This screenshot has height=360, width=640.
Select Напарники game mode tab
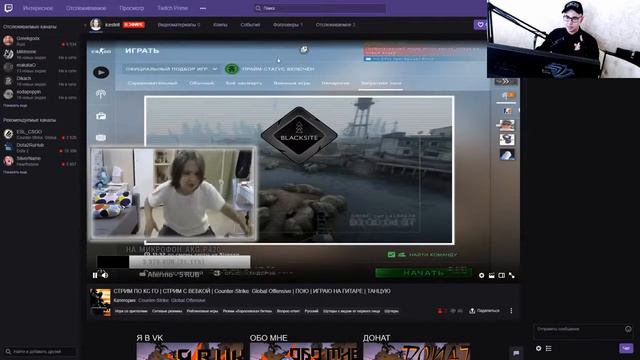coord(335,83)
